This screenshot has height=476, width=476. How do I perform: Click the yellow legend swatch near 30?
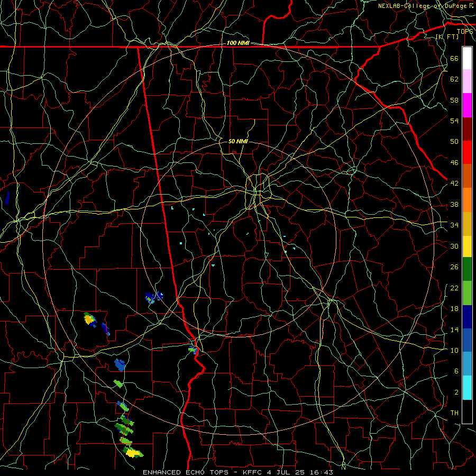click(x=467, y=246)
